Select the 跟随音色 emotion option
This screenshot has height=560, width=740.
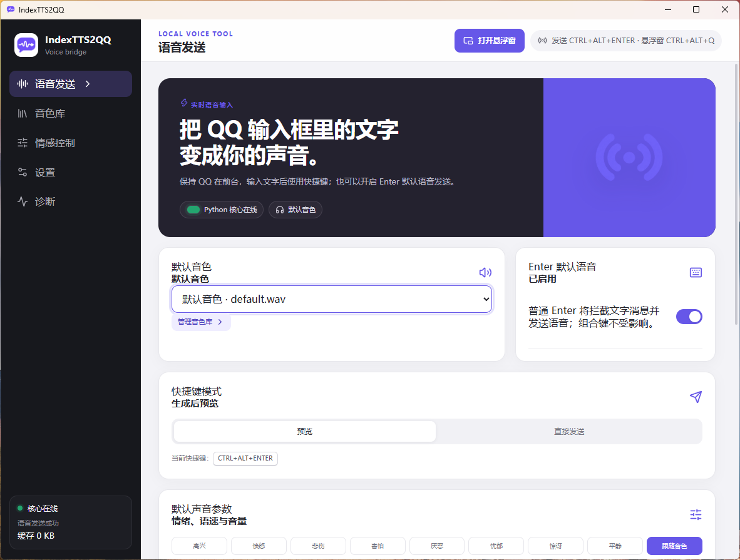click(674, 546)
